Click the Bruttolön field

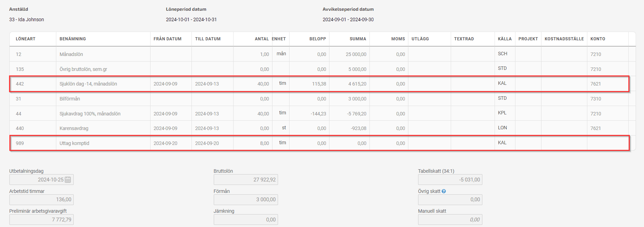246,180
